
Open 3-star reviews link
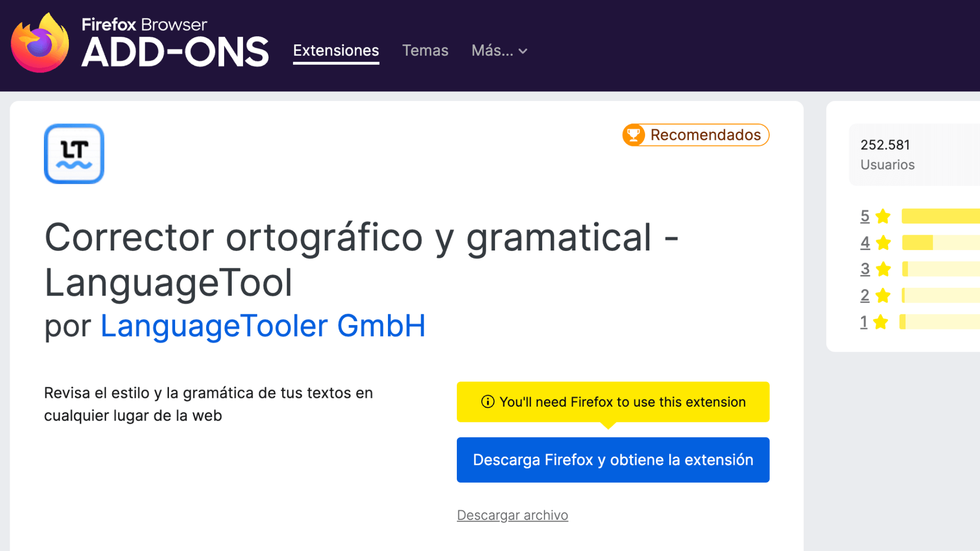pyautogui.click(x=865, y=269)
